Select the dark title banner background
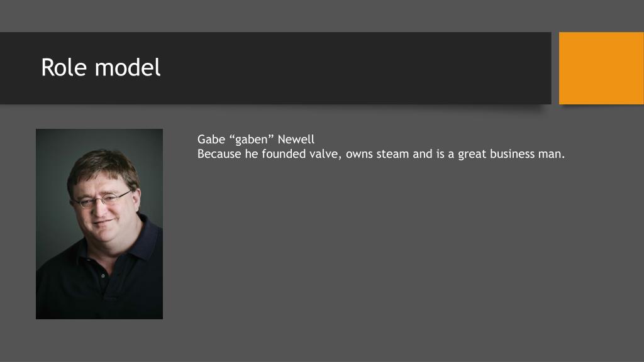The image size is (644, 362). (x=275, y=68)
